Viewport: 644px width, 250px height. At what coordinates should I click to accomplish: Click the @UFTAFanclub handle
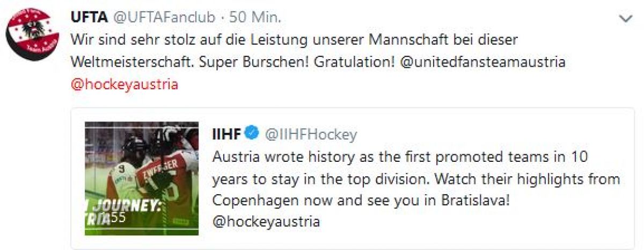pyautogui.click(x=163, y=18)
